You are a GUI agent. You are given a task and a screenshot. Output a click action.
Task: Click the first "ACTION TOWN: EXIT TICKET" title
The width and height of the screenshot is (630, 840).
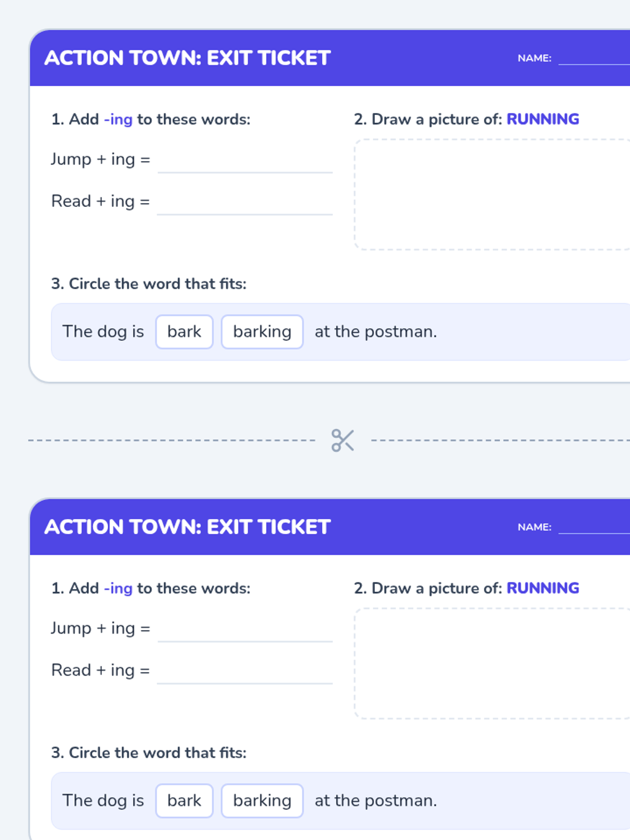187,58
